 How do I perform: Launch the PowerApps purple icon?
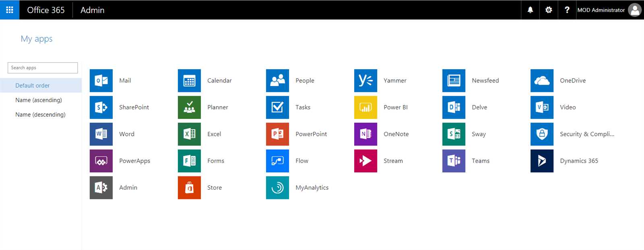101,161
